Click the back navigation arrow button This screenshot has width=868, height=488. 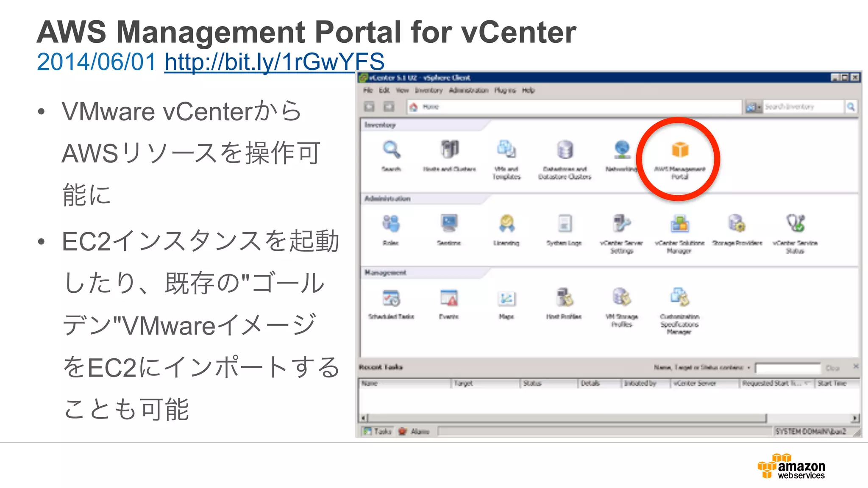tap(370, 107)
